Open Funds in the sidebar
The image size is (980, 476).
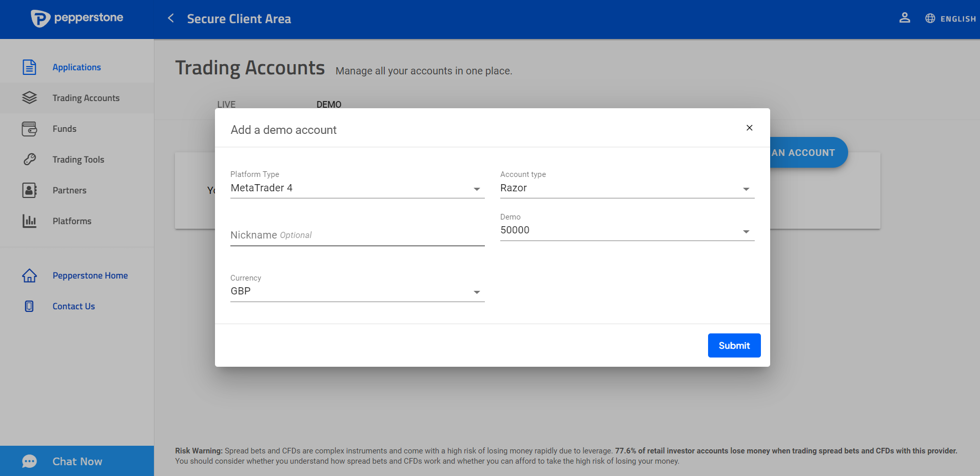coord(77,129)
